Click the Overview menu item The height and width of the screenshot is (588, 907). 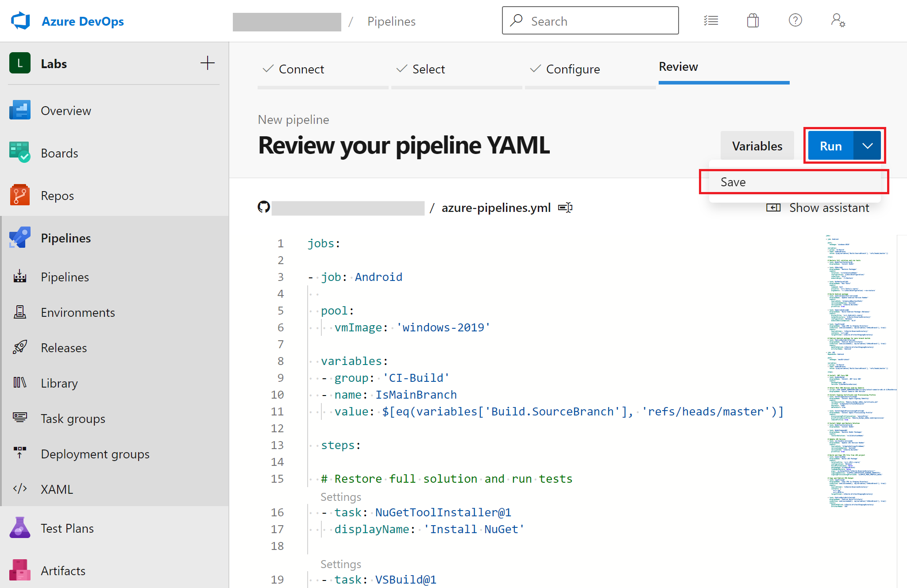click(66, 111)
